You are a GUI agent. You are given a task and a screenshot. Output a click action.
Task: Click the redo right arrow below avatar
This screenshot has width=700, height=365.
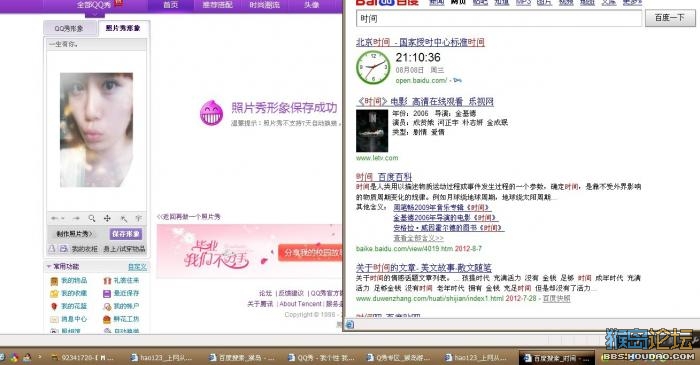[76, 218]
